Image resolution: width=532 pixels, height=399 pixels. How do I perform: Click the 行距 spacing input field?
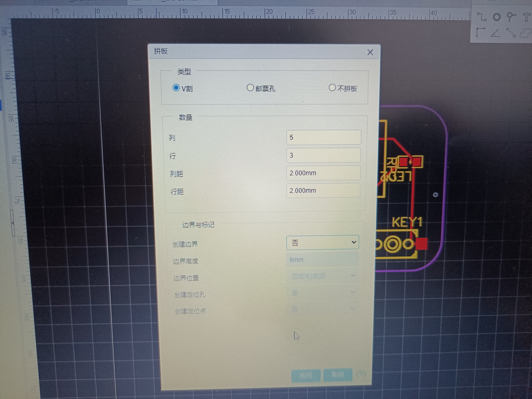(323, 190)
